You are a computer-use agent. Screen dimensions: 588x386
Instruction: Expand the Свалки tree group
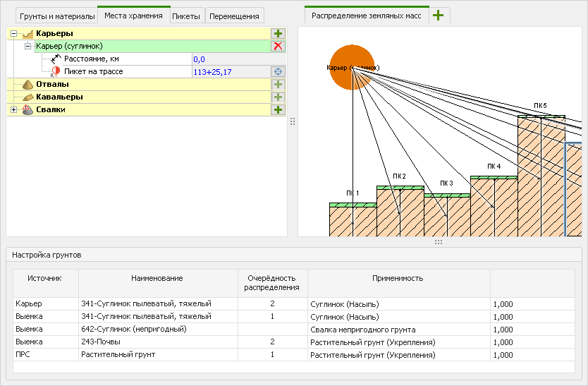pos(14,109)
